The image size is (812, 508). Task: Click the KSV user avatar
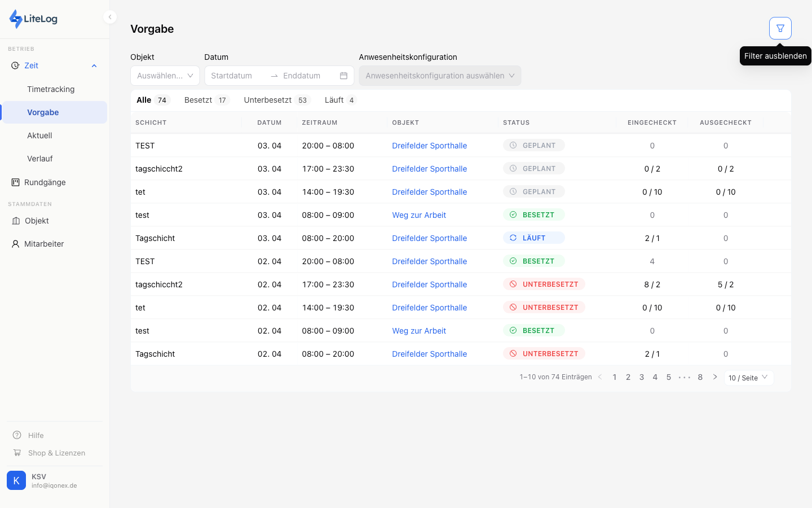pyautogui.click(x=16, y=480)
